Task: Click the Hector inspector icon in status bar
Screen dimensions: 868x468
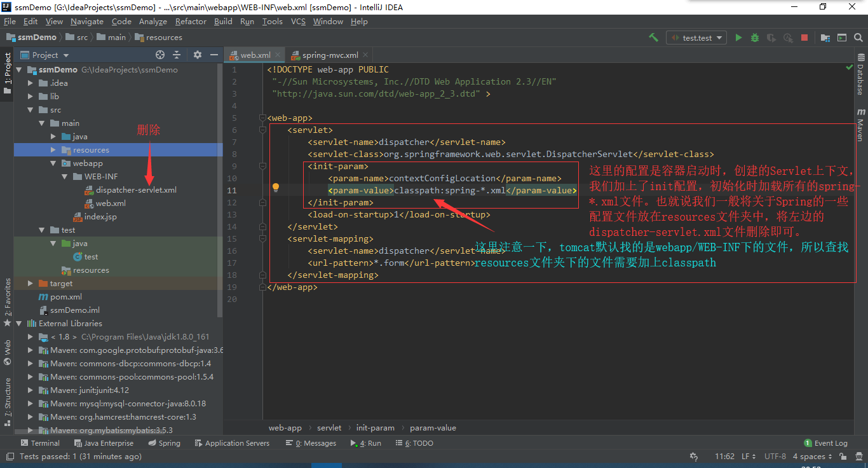Action: point(858,457)
